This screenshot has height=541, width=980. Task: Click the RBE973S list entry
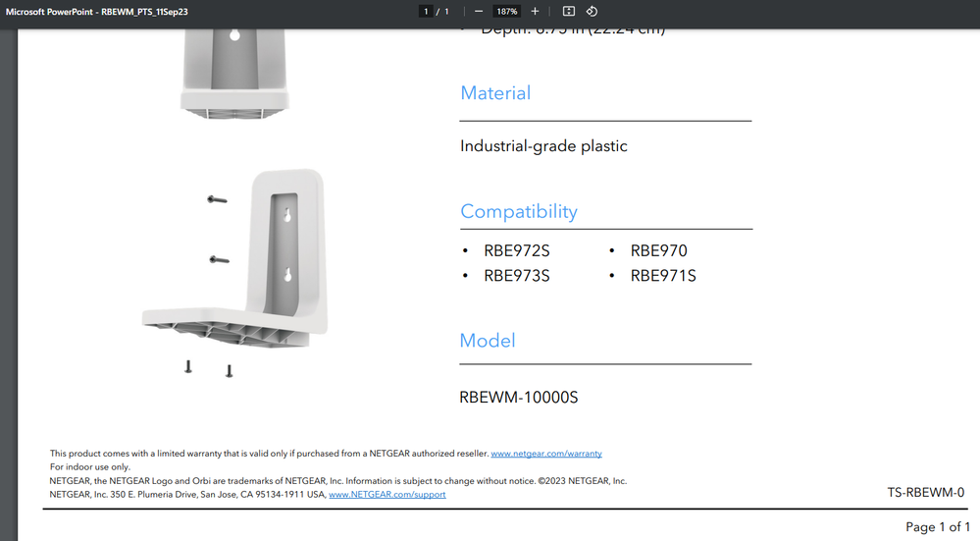pyautogui.click(x=517, y=276)
